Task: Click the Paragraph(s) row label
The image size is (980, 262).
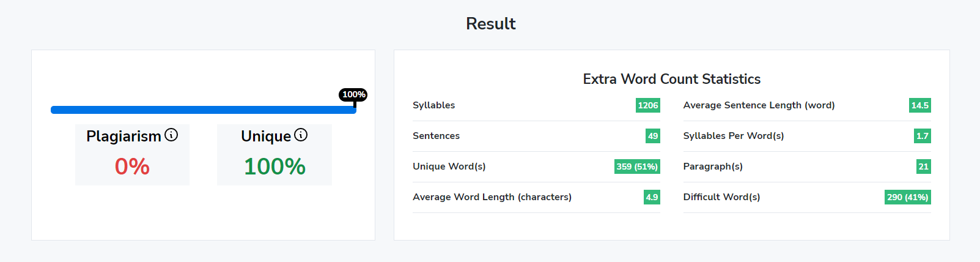Action: tap(713, 167)
